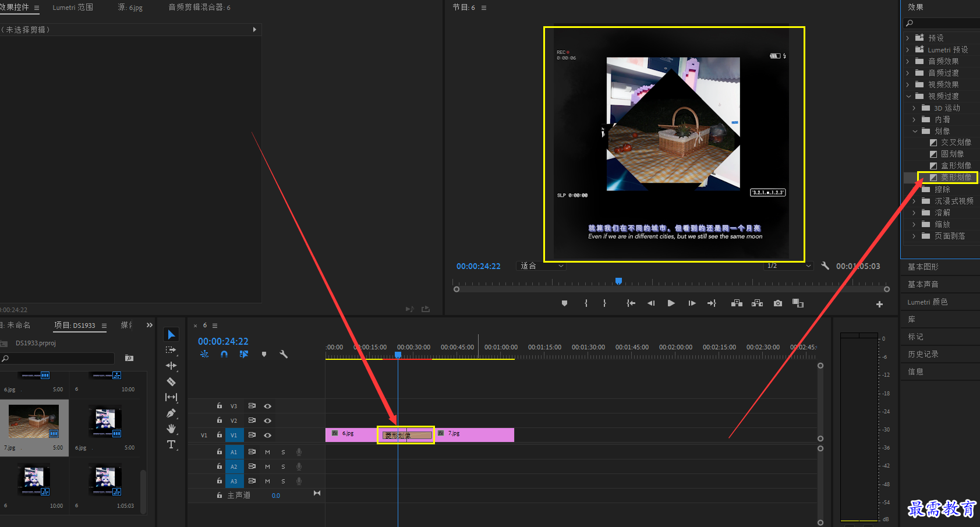The image size is (980, 527).
Task: Switch to the 音频剪辑混合器 tab
Action: tap(199, 8)
